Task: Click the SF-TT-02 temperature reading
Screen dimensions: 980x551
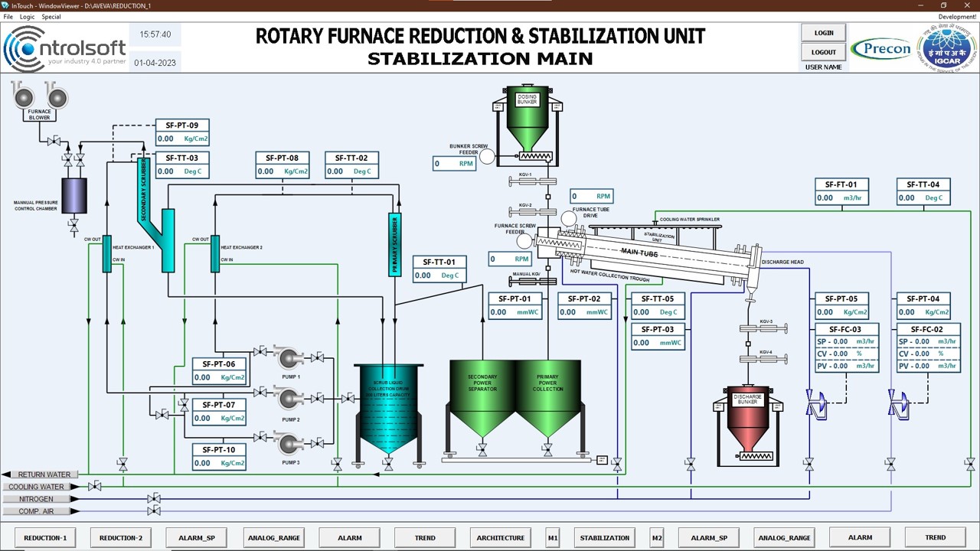Action: click(x=351, y=171)
